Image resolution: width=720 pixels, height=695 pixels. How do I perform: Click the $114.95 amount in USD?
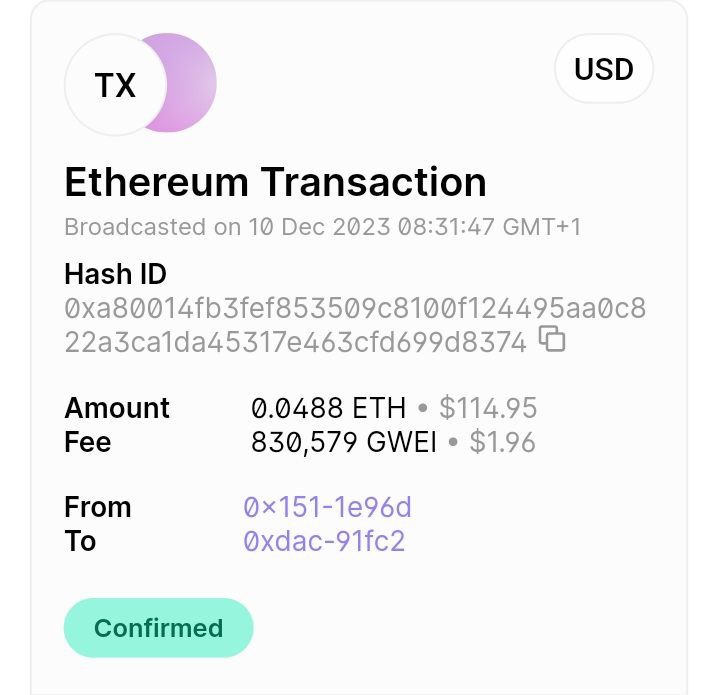click(488, 408)
